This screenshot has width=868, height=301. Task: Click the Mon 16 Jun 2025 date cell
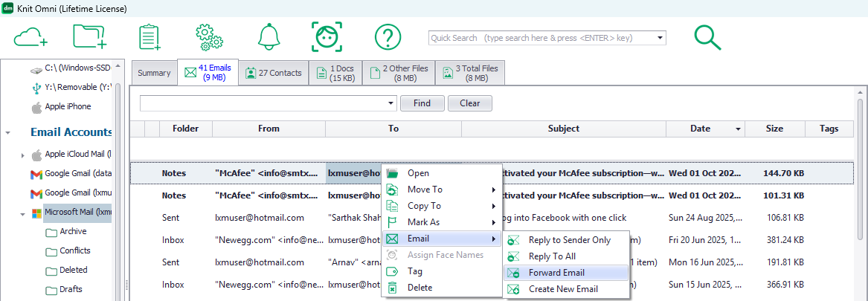click(706, 262)
